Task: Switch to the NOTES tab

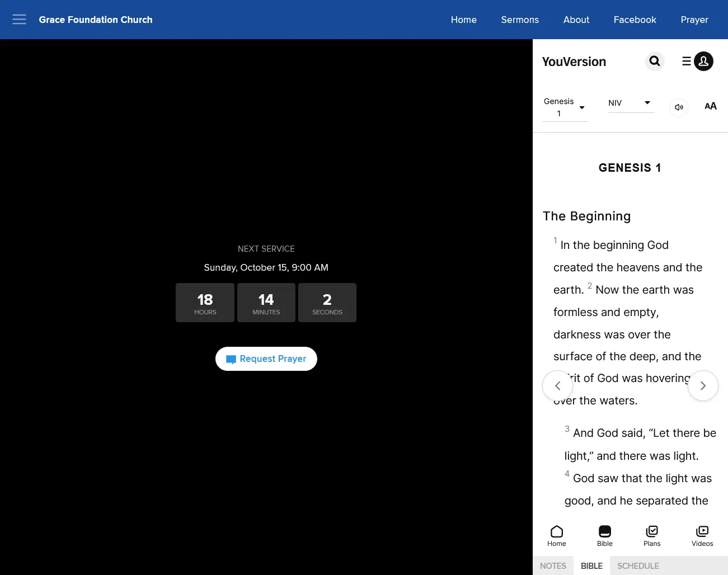Action: click(553, 565)
